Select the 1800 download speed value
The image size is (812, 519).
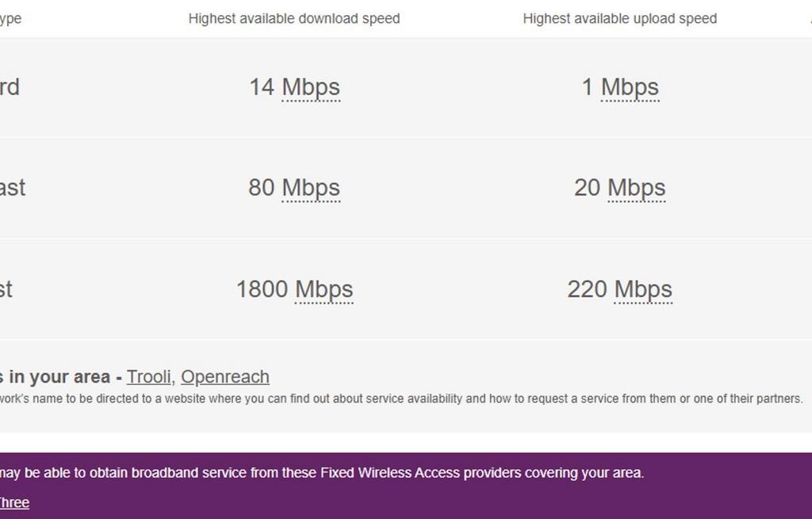tap(262, 289)
